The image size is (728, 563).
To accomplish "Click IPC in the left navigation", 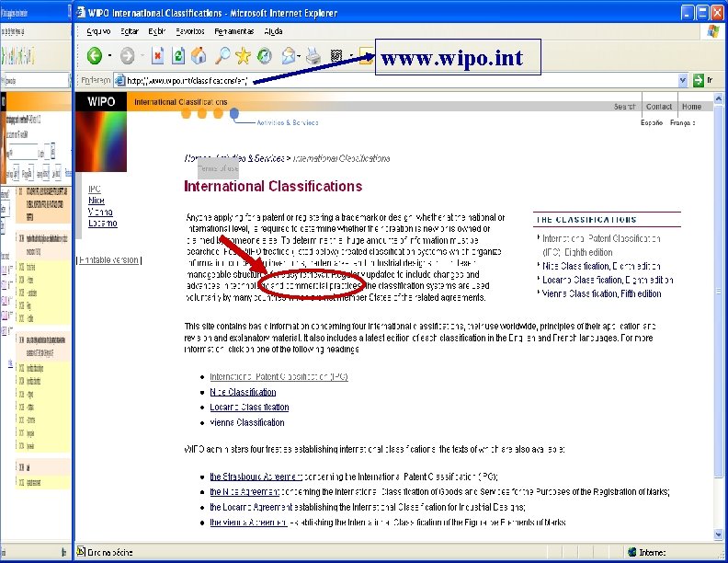I will [x=95, y=189].
